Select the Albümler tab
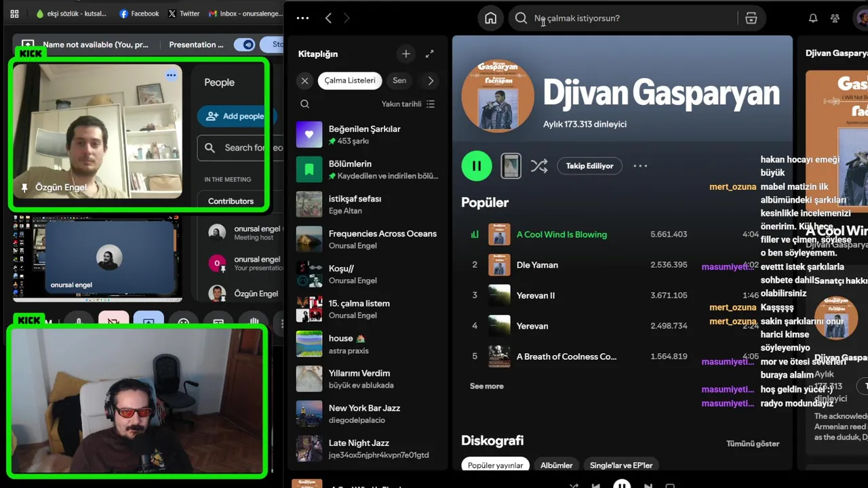The width and height of the screenshot is (868, 488). point(556,466)
